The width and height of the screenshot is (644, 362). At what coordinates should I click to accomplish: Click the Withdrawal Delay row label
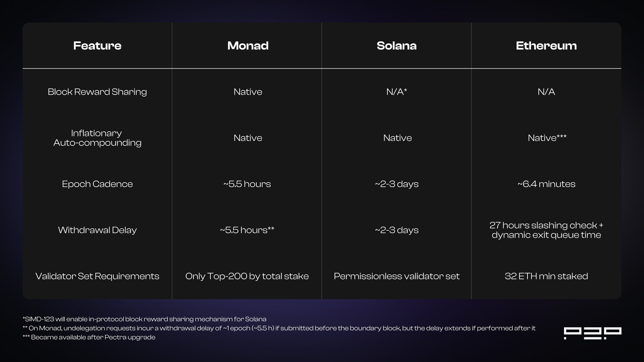97,230
